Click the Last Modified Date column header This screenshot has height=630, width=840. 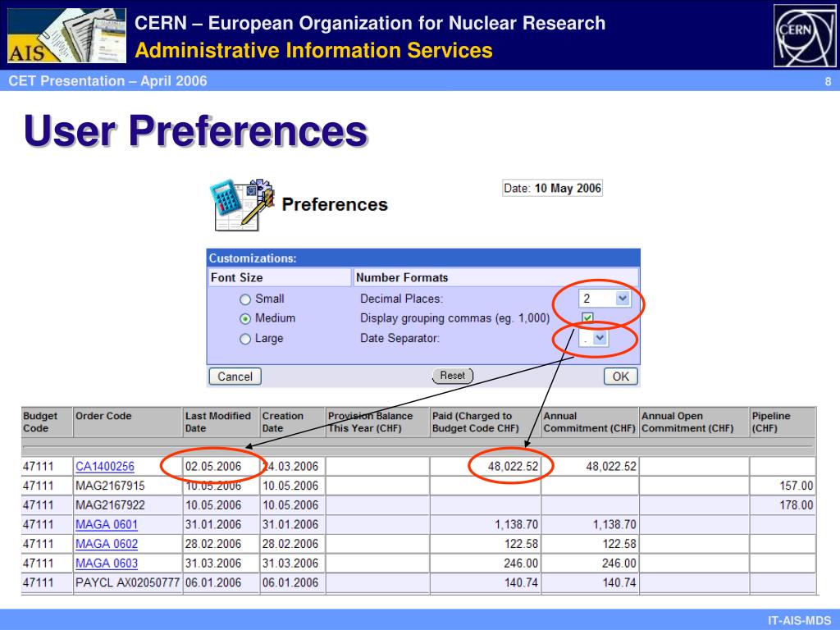point(221,422)
